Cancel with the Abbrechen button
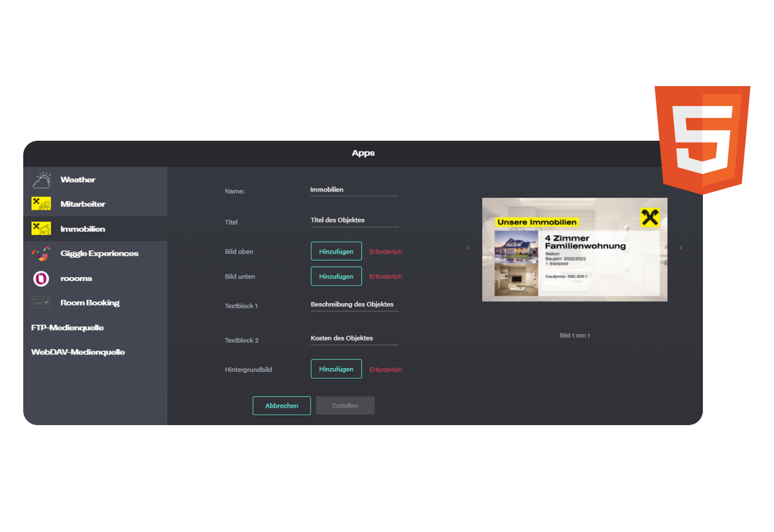The height and width of the screenshot is (532, 774). (x=282, y=406)
